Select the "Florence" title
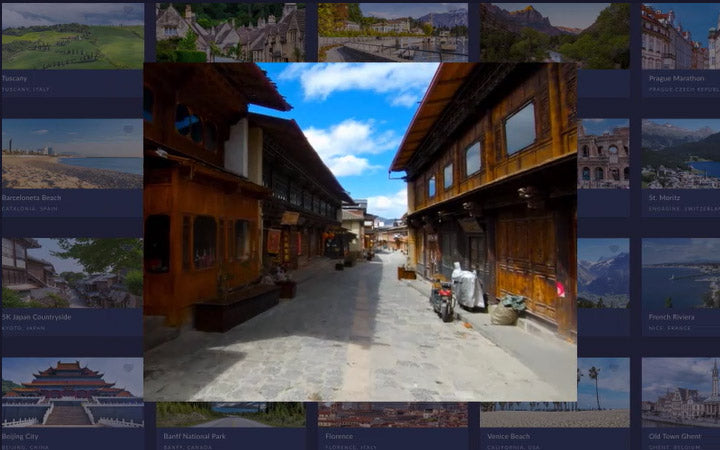The width and height of the screenshot is (720, 450). (339, 436)
